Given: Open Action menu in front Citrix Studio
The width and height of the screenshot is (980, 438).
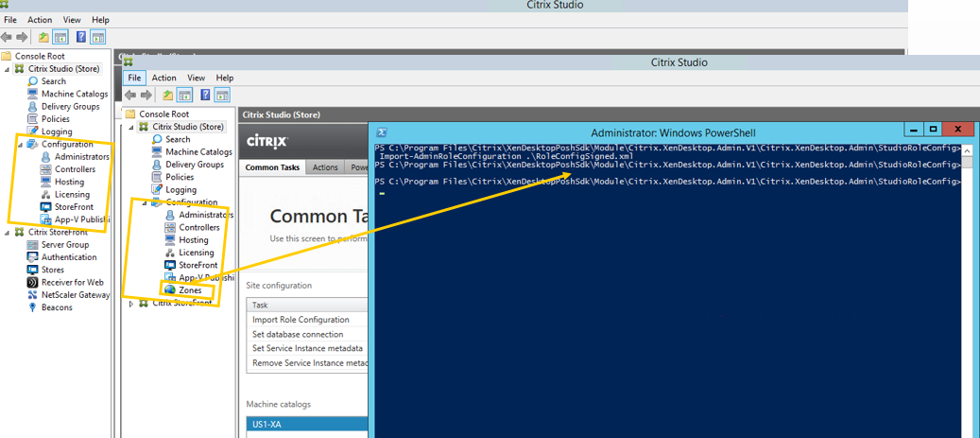Looking at the screenshot, I should (163, 79).
